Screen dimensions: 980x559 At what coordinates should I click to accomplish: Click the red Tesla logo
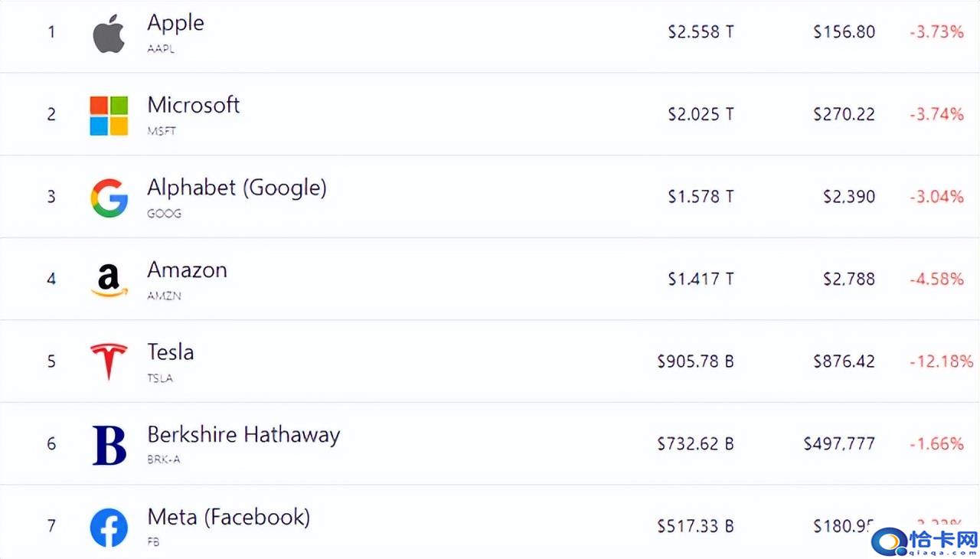(x=109, y=362)
